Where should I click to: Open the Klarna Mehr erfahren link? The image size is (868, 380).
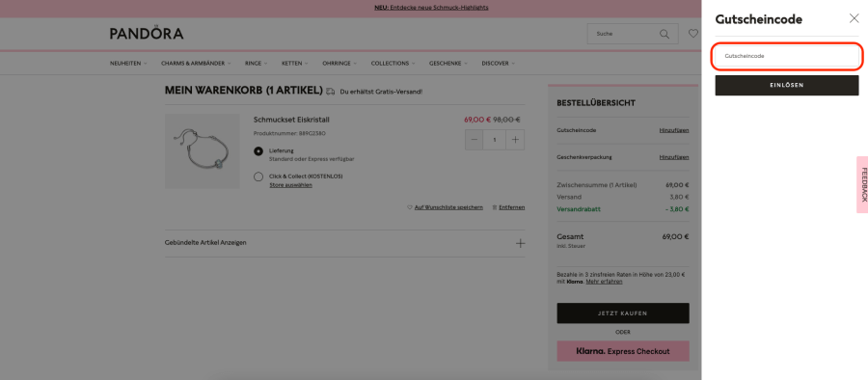pos(604,282)
